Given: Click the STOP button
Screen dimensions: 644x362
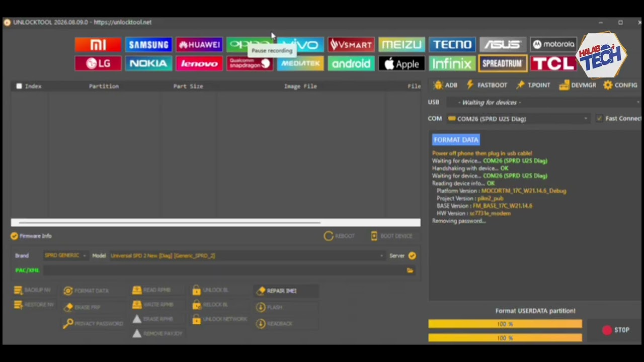Looking at the screenshot, I should [x=616, y=330].
